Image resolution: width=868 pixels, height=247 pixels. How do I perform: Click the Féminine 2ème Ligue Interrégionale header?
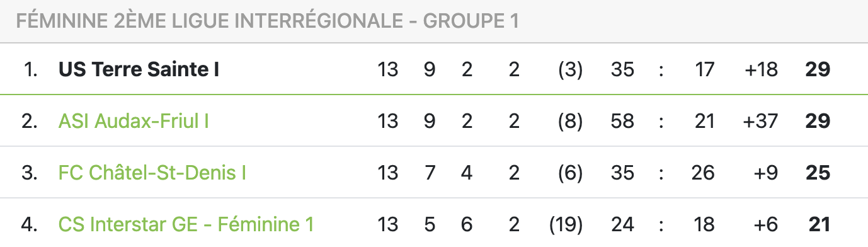click(267, 21)
